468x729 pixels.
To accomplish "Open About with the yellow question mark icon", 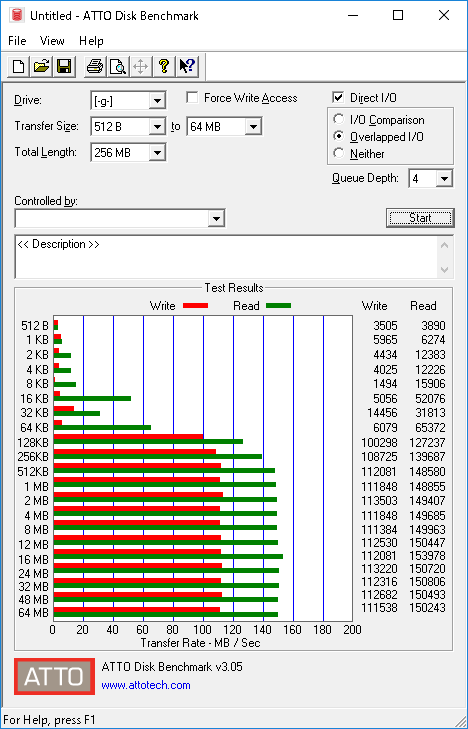I will click(x=164, y=66).
